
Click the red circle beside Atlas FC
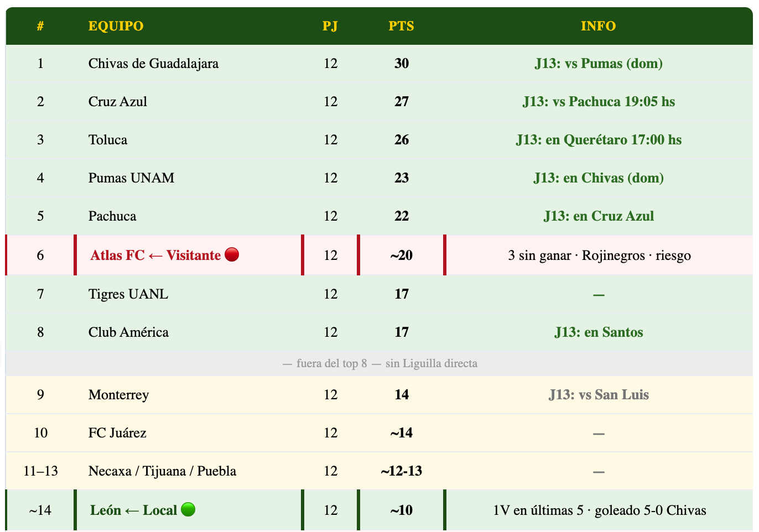(232, 255)
